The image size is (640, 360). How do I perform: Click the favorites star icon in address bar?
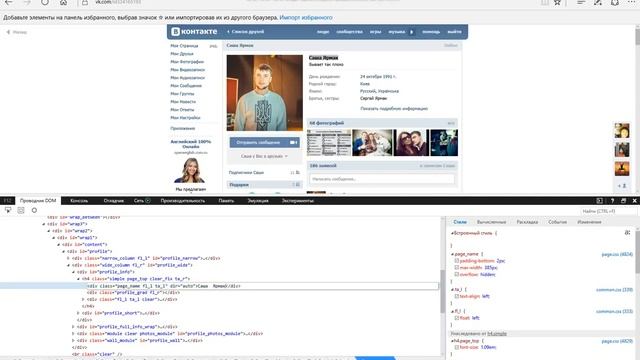click(x=557, y=2)
